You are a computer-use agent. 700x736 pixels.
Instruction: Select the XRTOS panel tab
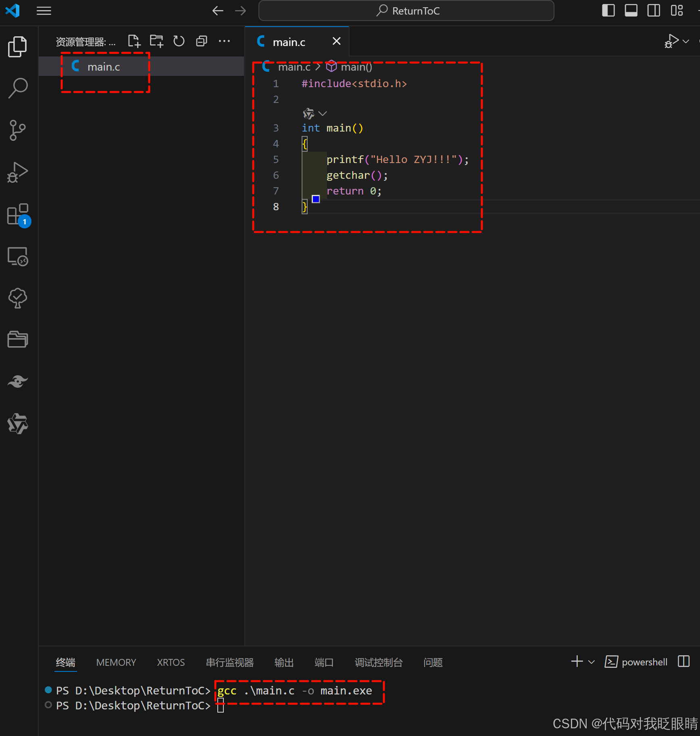(x=171, y=662)
